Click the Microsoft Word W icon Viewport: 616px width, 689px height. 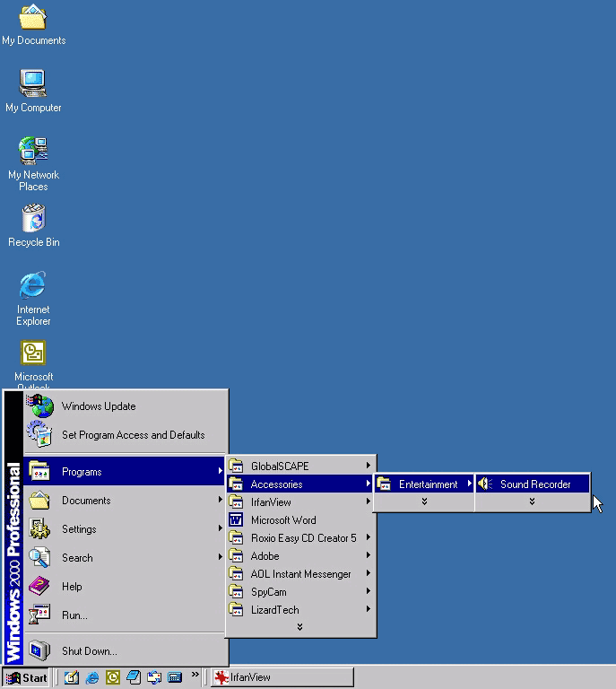[236, 519]
